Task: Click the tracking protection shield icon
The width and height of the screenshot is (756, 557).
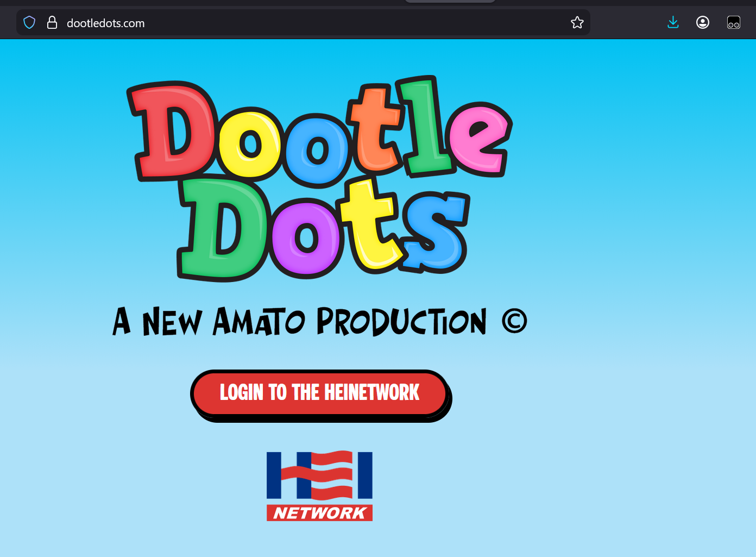Action: (x=29, y=22)
